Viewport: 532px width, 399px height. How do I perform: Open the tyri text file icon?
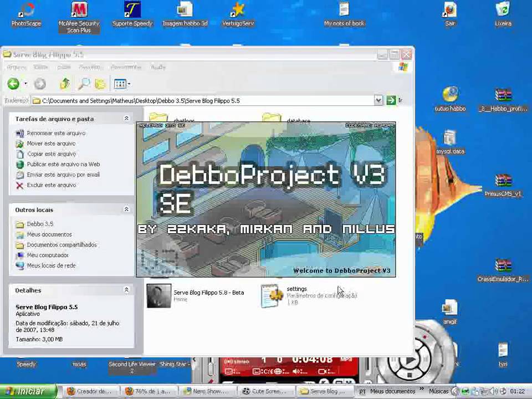503,355
